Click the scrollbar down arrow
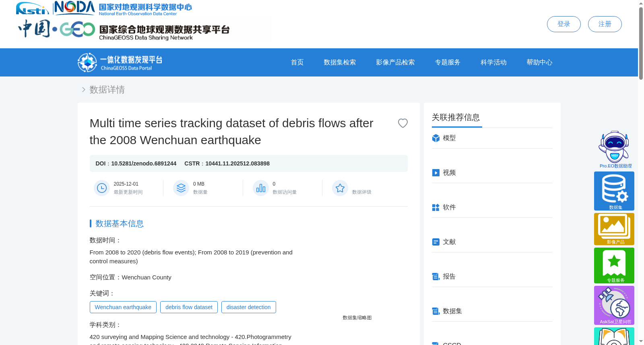 click(x=641, y=341)
